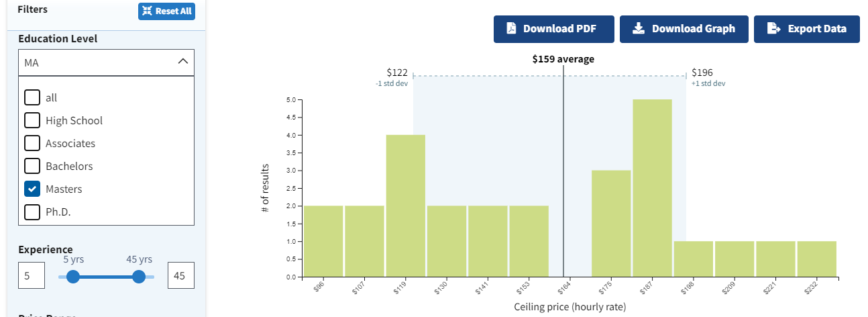Export Data button click
The image size is (868, 317).
807,29
